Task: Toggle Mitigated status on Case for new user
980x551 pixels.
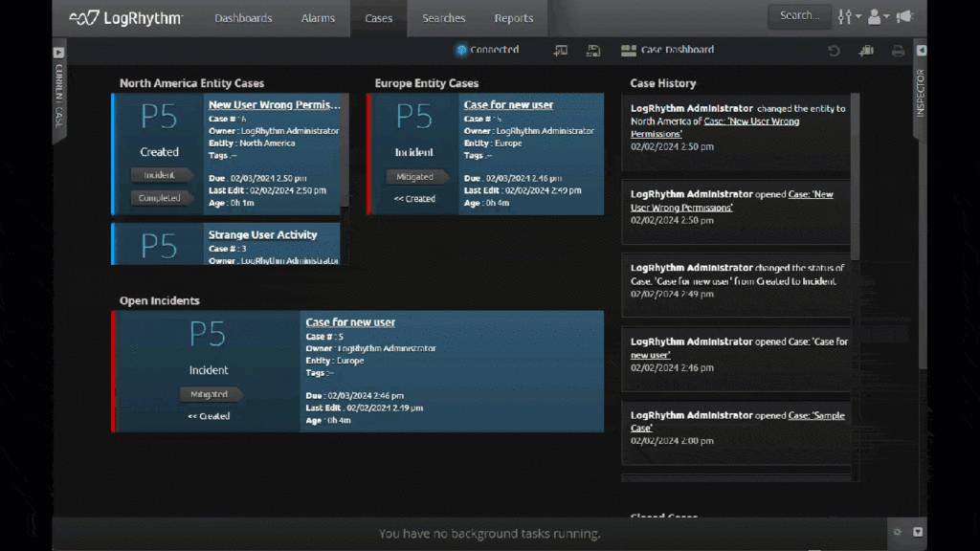Action: coord(416,177)
